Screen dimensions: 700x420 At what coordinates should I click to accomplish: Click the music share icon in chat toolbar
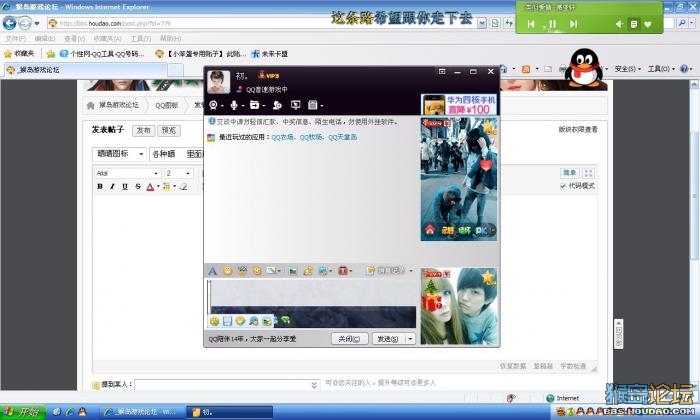(x=308, y=271)
